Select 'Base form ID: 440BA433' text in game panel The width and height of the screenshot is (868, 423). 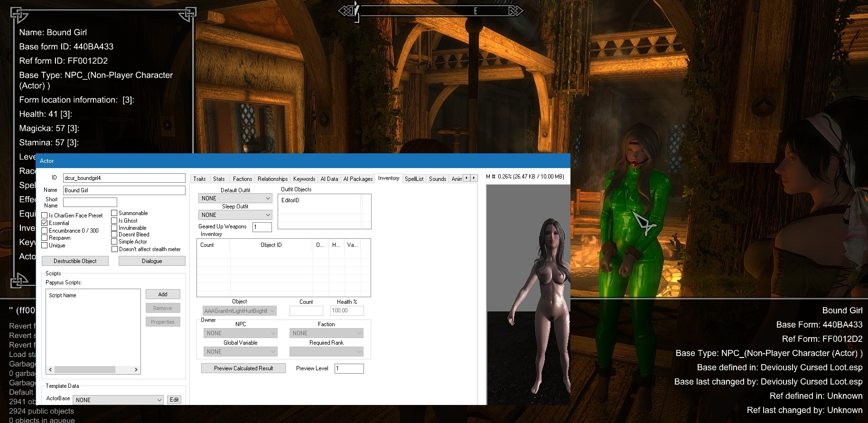pos(66,47)
